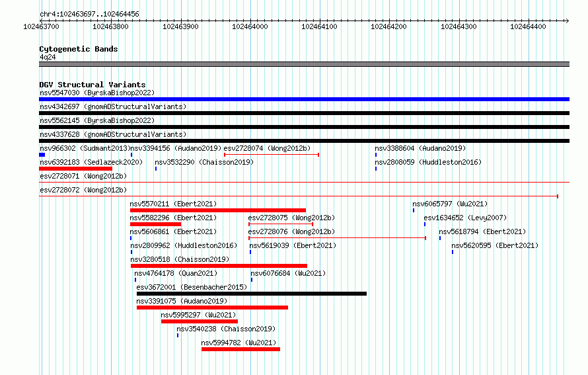Click nsv4764178 (Quan2021) label
The image size is (588, 375).
tap(176, 273)
